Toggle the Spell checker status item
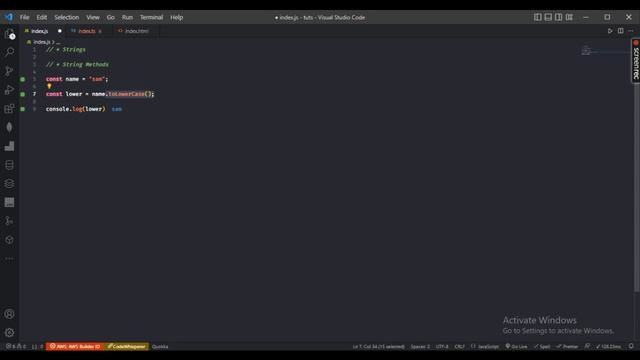Viewport: 640px width, 360px height. [542, 346]
